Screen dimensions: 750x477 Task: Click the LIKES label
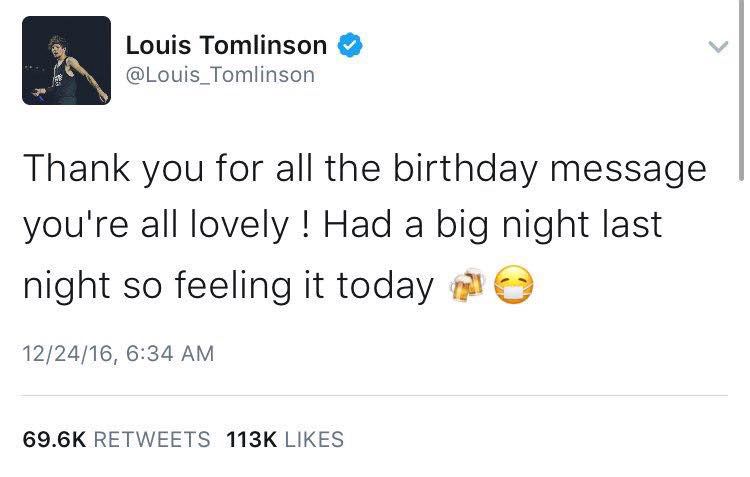click(x=314, y=439)
